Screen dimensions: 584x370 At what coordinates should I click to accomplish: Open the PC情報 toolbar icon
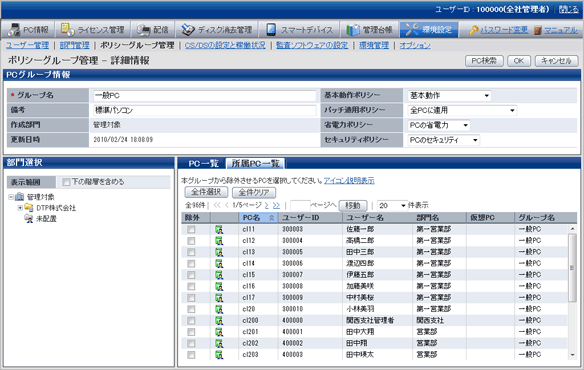coord(14,29)
